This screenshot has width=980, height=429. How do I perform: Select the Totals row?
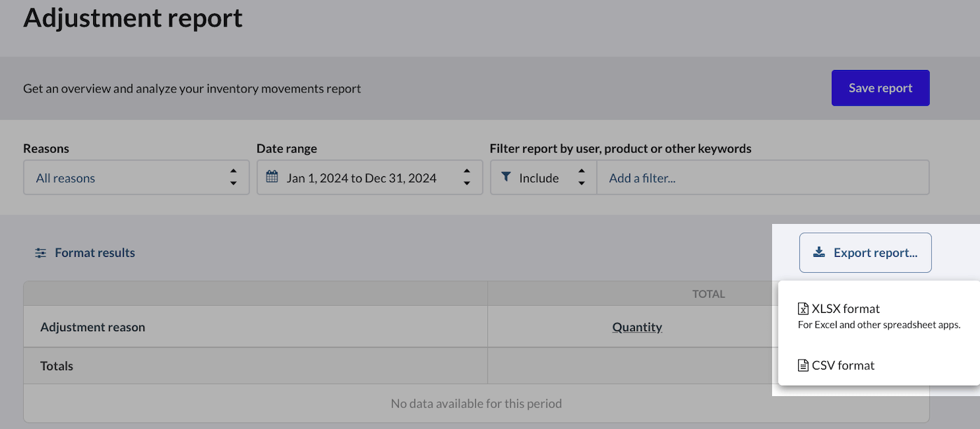coord(57,366)
